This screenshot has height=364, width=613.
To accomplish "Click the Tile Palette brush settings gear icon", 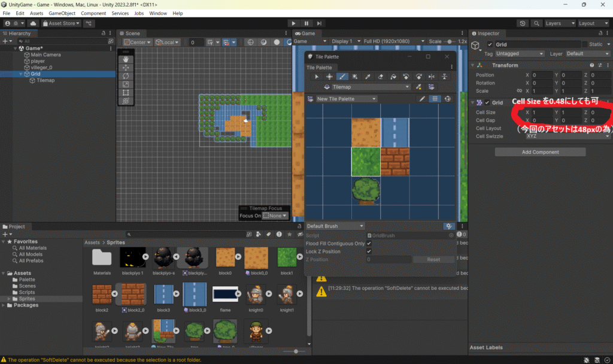I will coord(449,226).
